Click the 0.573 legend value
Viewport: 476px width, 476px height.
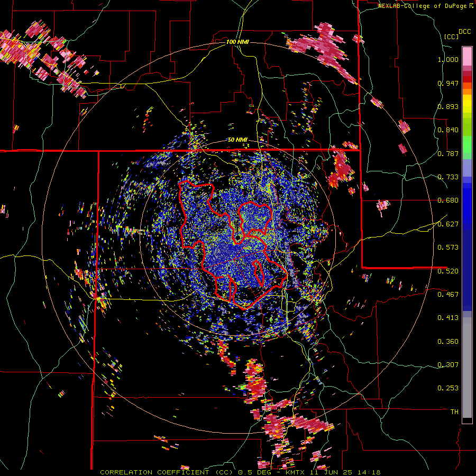pyautogui.click(x=448, y=248)
